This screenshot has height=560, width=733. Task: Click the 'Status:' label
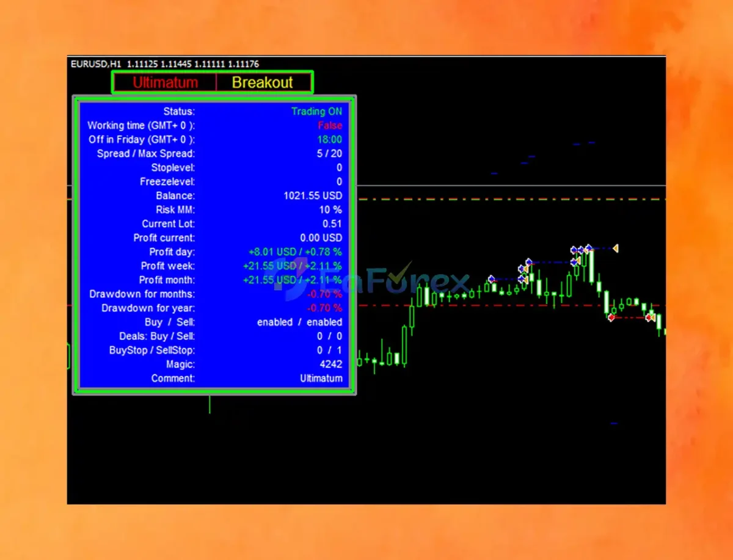coord(179,111)
